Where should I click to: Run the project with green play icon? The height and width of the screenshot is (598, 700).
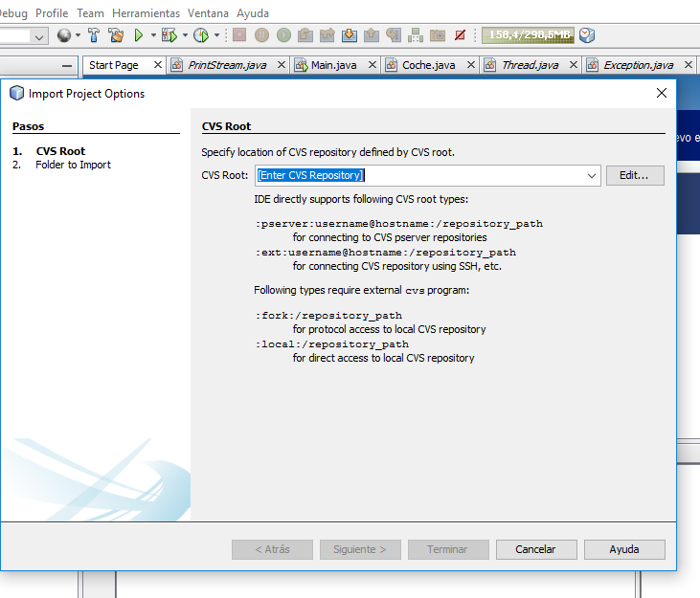point(139,35)
